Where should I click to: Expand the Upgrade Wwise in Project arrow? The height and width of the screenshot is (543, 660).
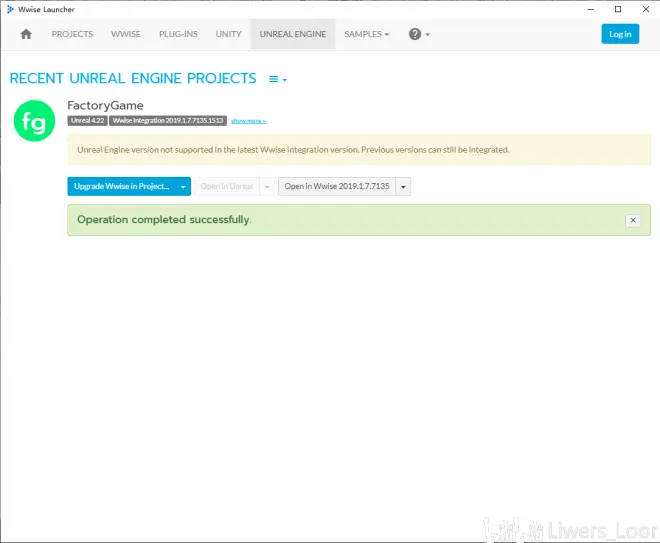pyautogui.click(x=183, y=186)
